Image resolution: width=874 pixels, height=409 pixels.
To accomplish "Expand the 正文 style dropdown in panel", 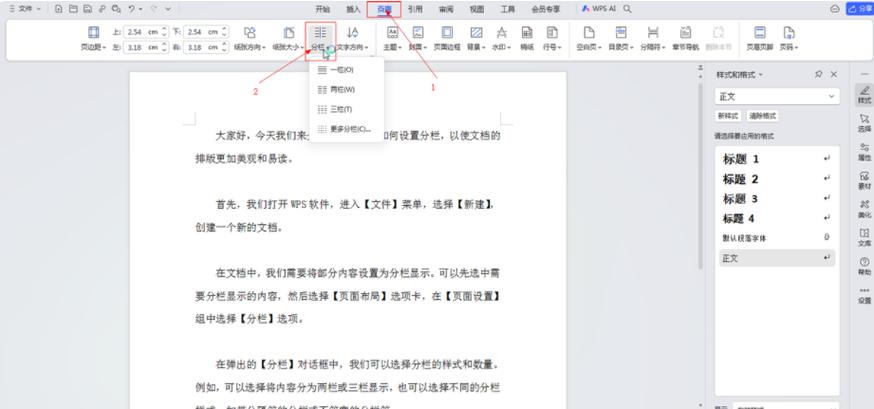I will [832, 96].
